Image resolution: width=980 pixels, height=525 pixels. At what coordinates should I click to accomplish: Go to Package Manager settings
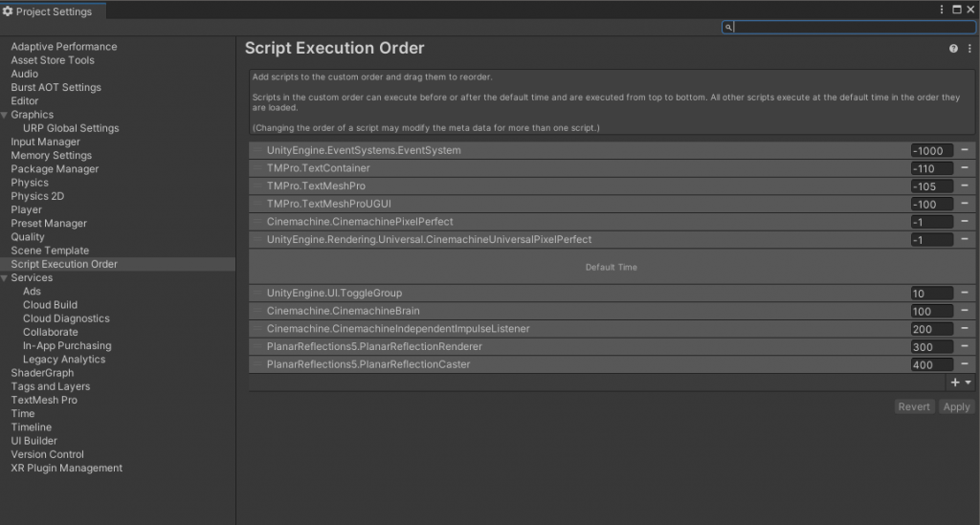pos(55,169)
